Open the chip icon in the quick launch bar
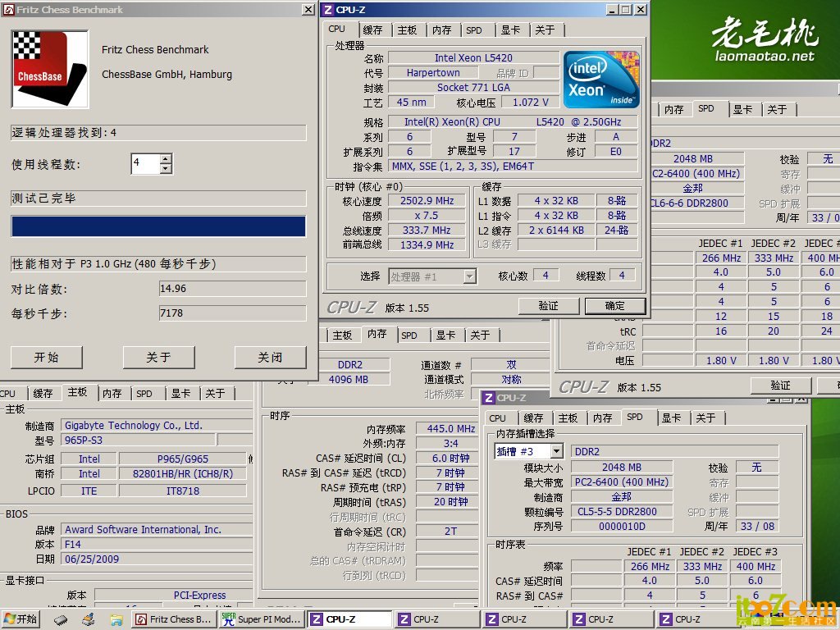The height and width of the screenshot is (630, 840). pos(61,620)
